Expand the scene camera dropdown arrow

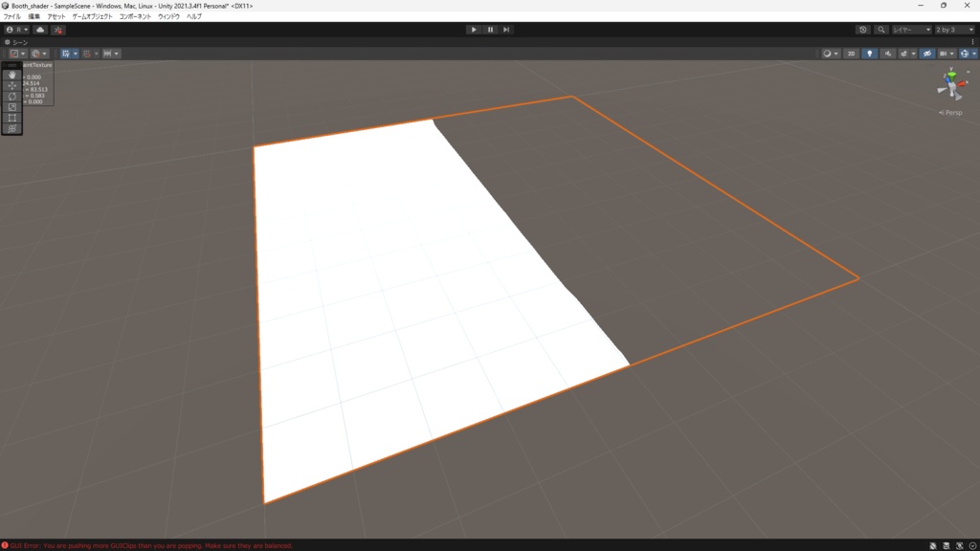(952, 54)
